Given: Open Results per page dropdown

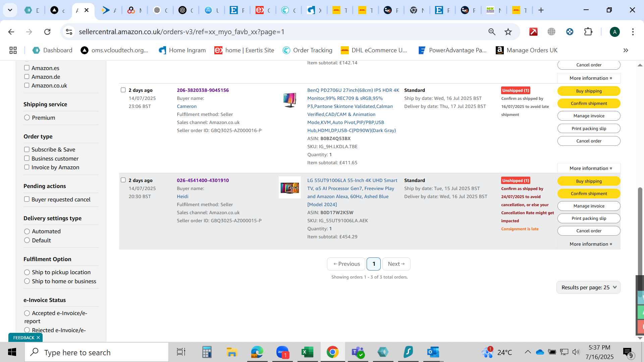Looking at the screenshot, I should [588, 287].
